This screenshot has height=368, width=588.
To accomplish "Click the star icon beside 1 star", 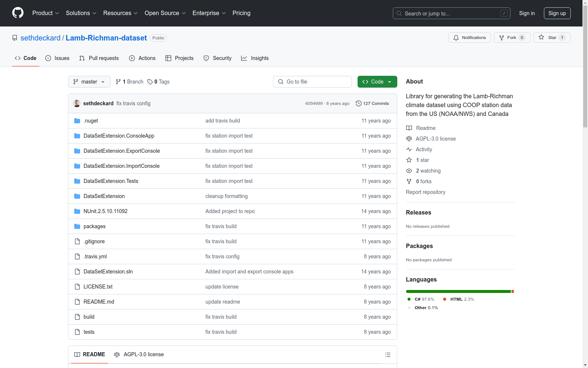I will click(409, 160).
